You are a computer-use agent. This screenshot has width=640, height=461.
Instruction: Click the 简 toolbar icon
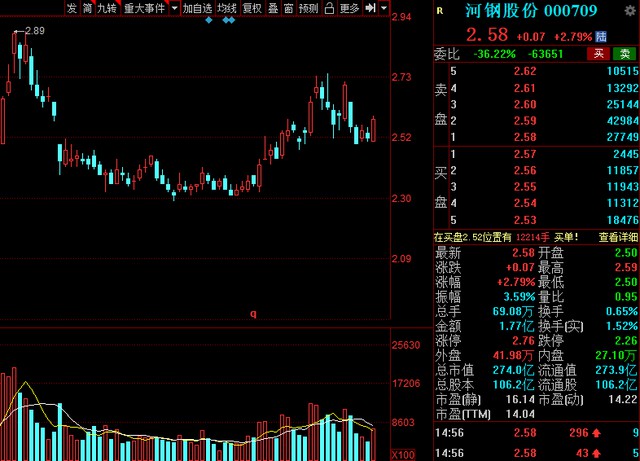tap(87, 8)
